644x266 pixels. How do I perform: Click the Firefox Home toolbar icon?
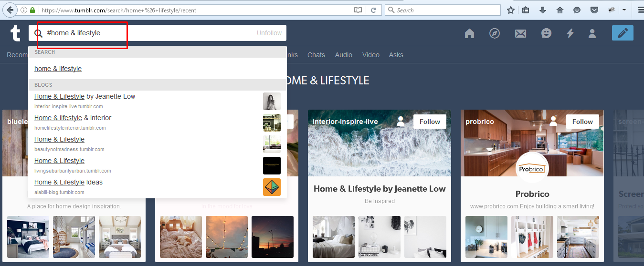tap(560, 10)
